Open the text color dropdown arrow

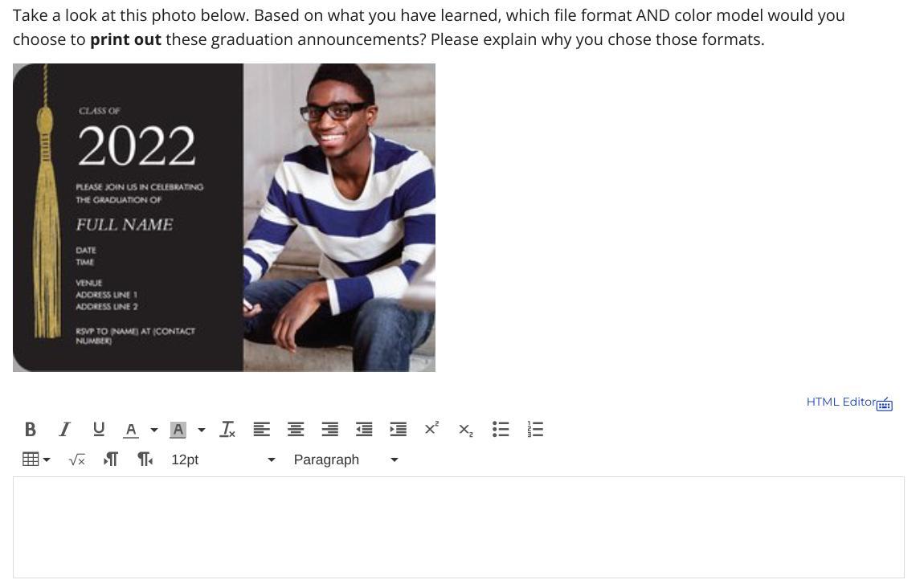153,430
